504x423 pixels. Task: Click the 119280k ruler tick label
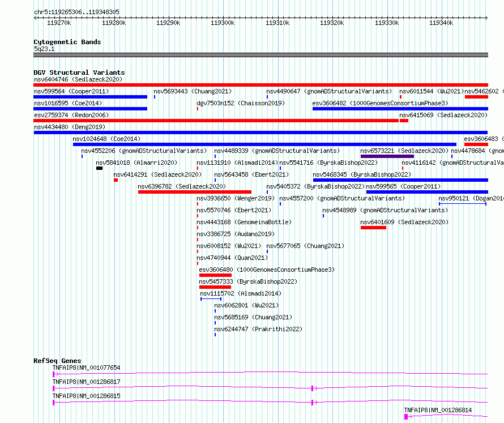pos(114,23)
